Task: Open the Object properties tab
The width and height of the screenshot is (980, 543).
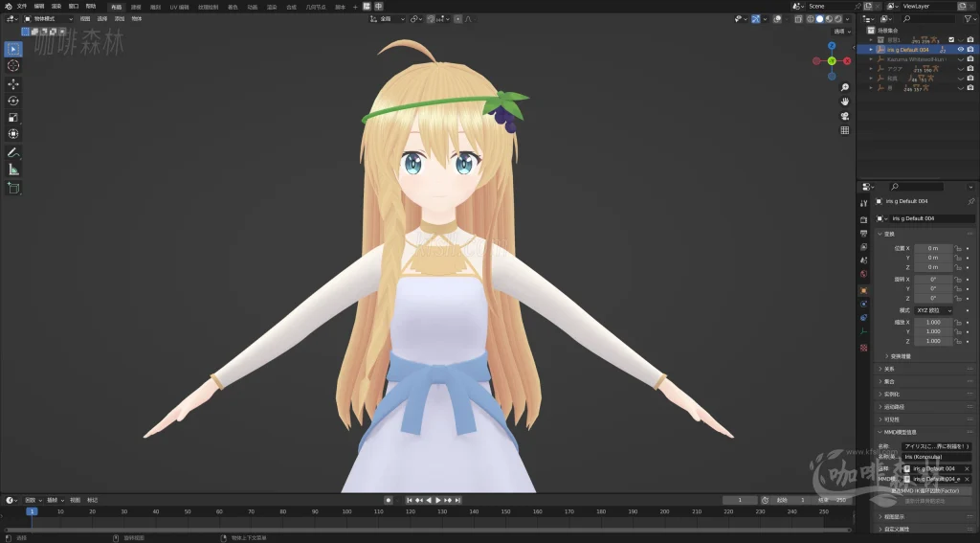Action: [864, 290]
